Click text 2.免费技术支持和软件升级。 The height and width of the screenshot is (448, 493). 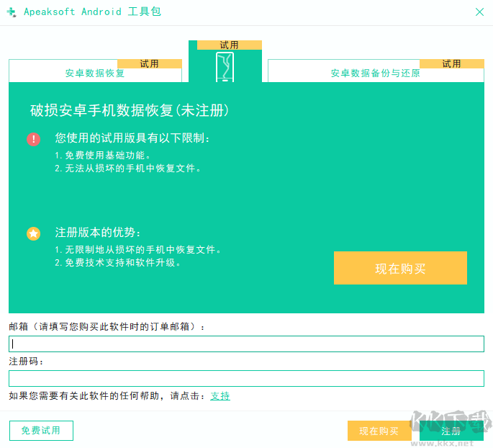tap(117, 263)
